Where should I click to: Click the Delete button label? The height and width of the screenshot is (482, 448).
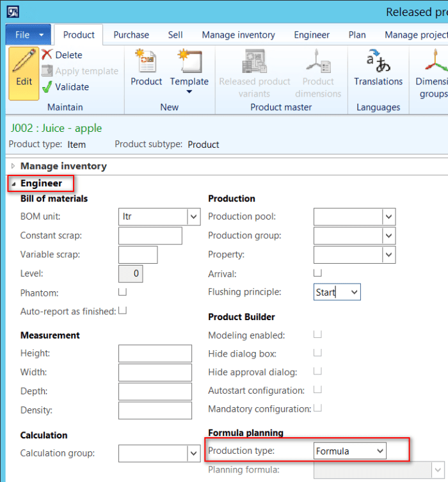(x=69, y=55)
